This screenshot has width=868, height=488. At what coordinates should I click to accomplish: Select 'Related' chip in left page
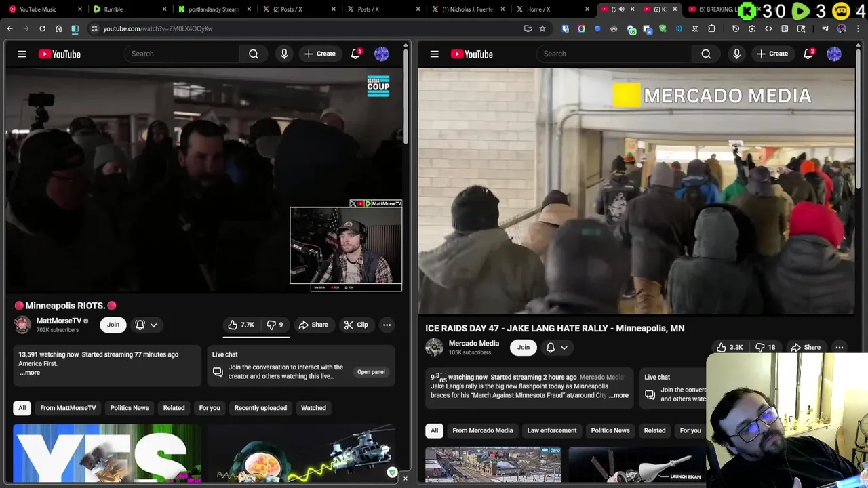tap(174, 408)
